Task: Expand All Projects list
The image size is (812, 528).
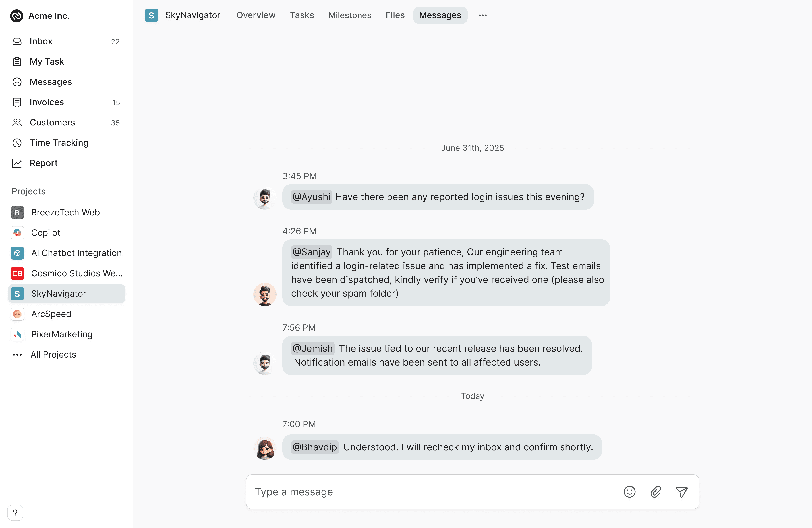Action: pos(53,355)
